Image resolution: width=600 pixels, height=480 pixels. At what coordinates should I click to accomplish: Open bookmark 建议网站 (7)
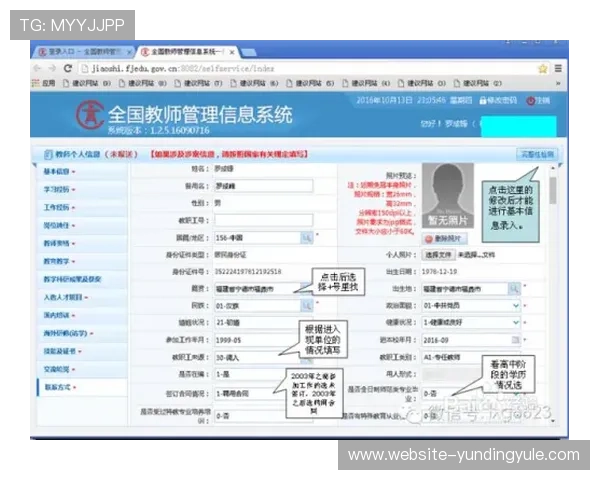[198, 83]
